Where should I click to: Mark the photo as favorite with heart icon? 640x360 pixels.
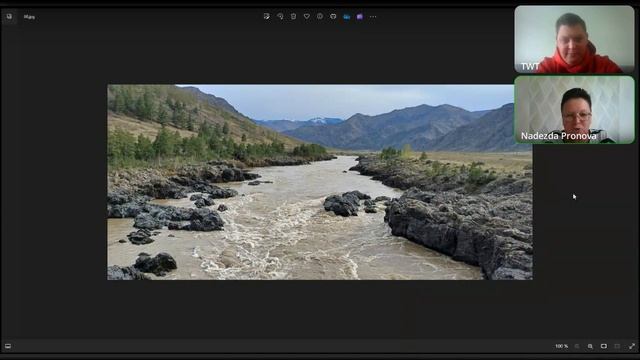pos(307,17)
